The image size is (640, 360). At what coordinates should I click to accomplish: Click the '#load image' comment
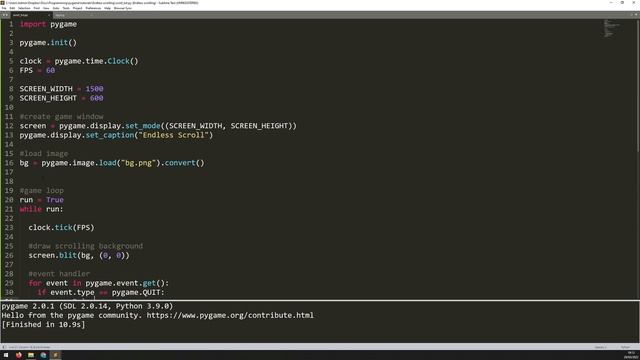44,153
